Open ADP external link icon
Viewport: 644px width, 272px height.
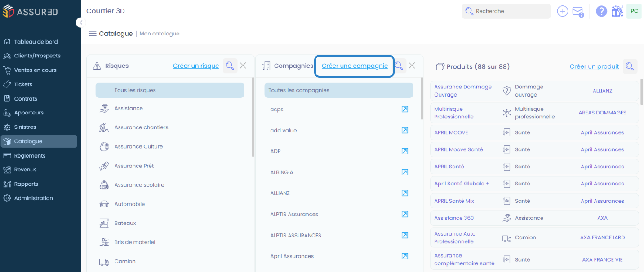404,151
